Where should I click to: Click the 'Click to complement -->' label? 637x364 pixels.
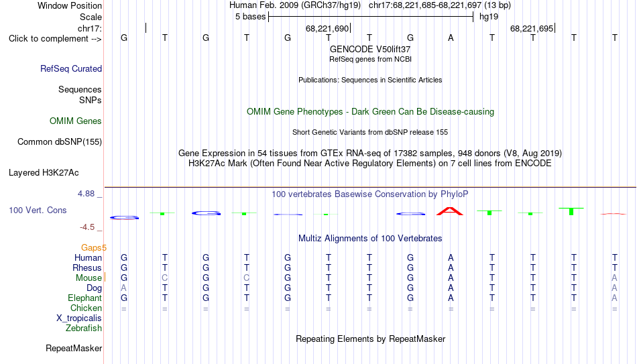pos(55,39)
